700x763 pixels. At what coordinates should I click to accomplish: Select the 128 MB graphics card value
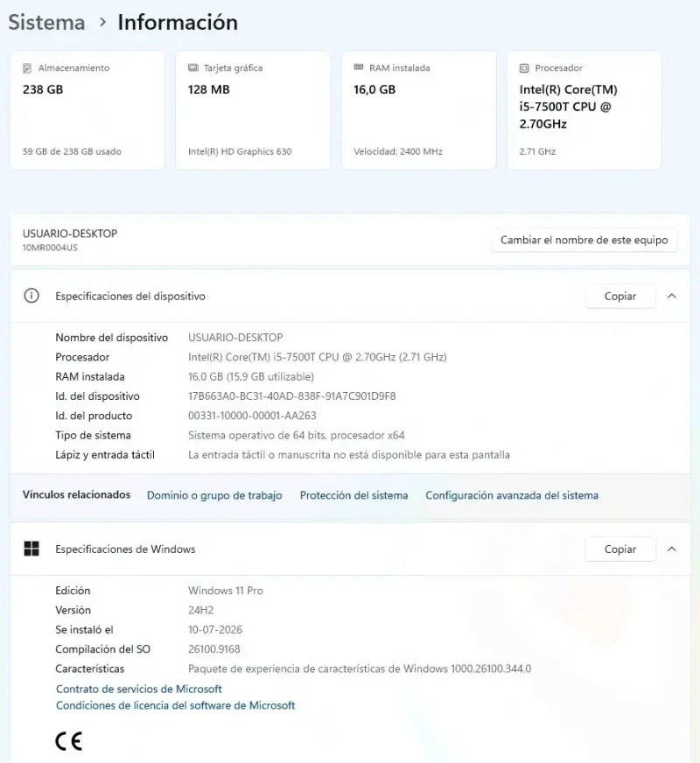coord(208,89)
